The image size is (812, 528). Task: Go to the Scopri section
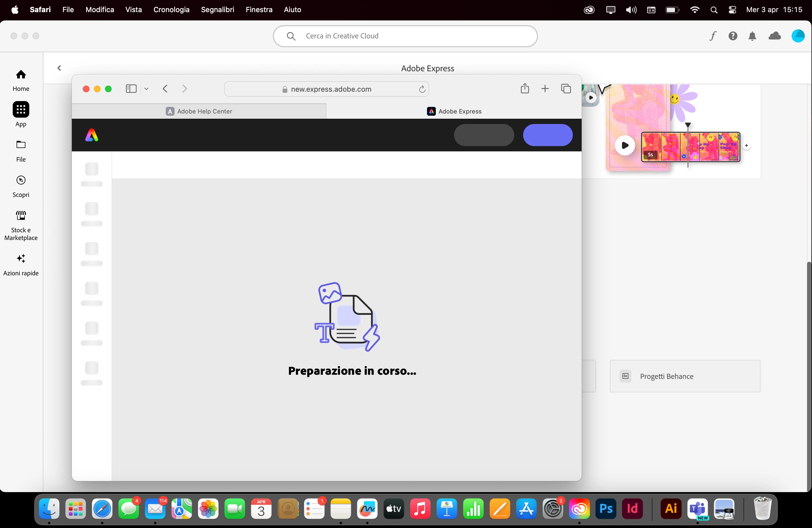coord(21,186)
